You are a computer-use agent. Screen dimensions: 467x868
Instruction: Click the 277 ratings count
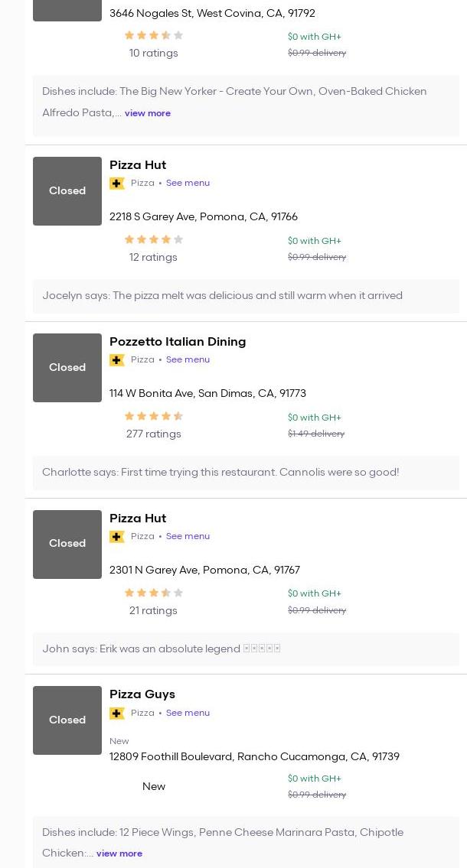tap(153, 434)
